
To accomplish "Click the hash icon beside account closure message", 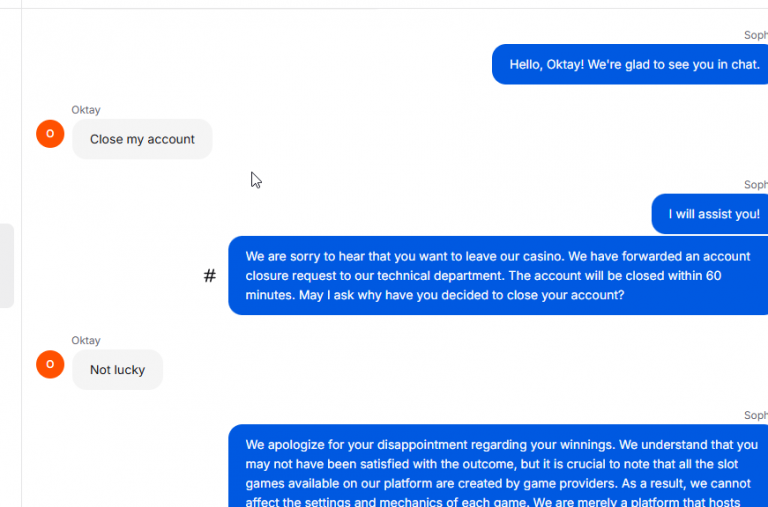I will tap(210, 276).
